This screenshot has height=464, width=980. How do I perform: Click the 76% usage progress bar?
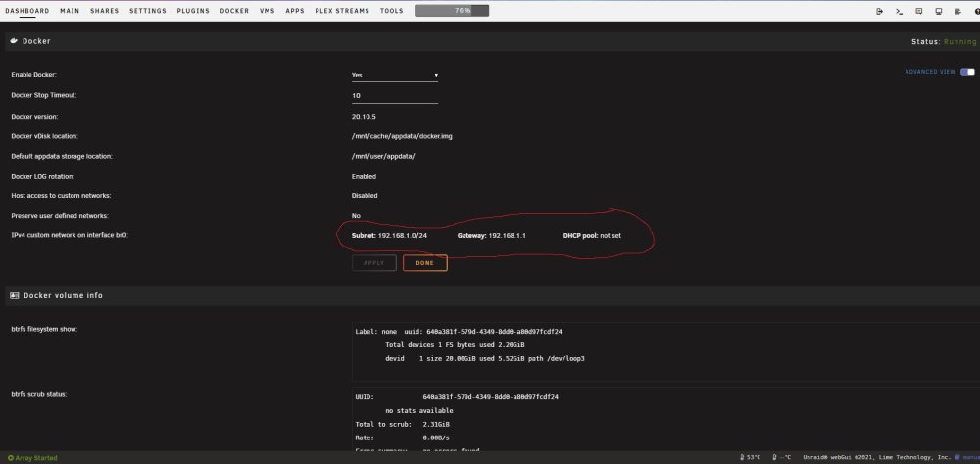(452, 11)
